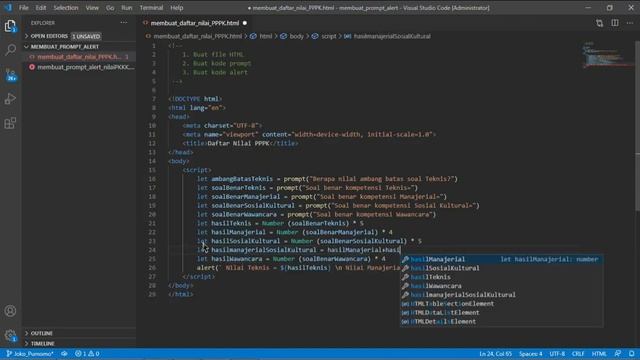The image size is (640, 360).
Task: Click HTML language mode in status bar
Action: coord(599,354)
